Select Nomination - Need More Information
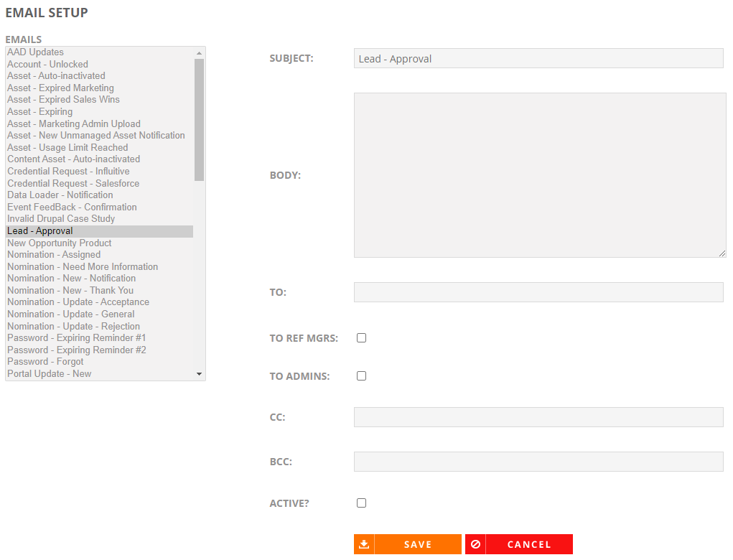 click(100, 266)
